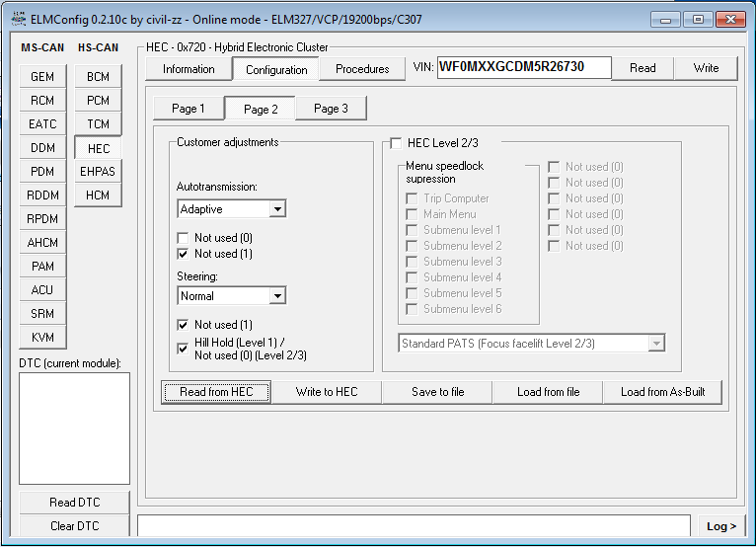Open the Procedures tab
The height and width of the screenshot is (547, 756).
pyautogui.click(x=362, y=69)
